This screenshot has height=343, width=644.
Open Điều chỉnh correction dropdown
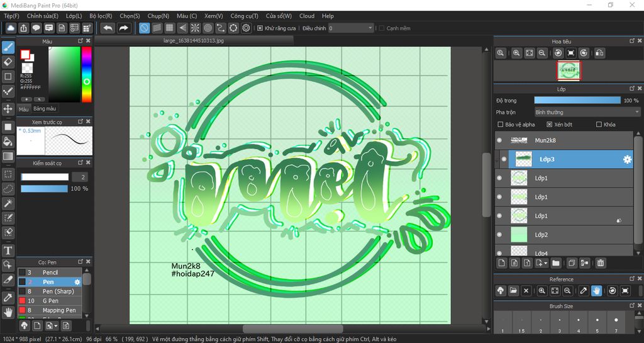point(351,28)
